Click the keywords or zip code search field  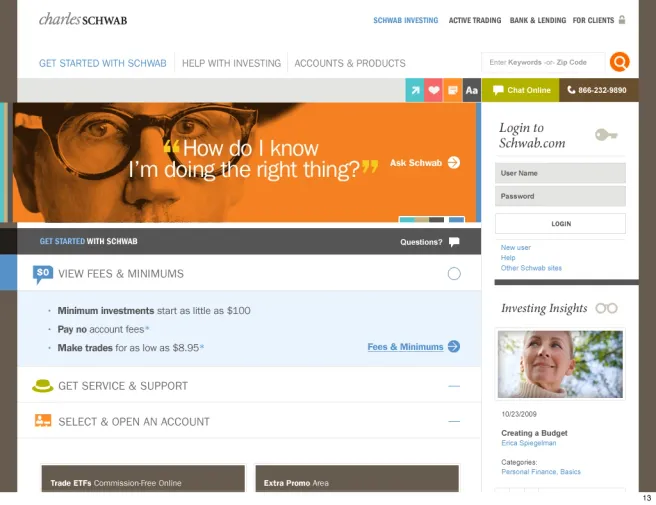pos(543,62)
